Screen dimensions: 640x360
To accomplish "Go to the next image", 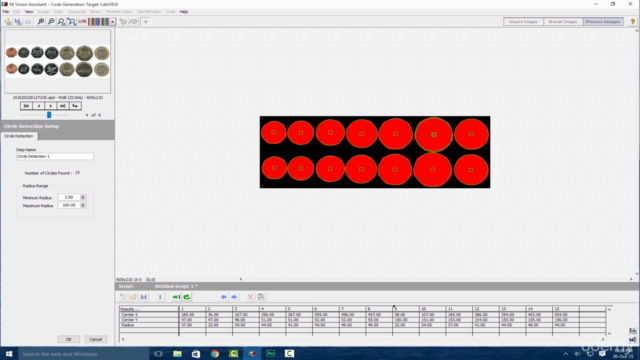I will [x=51, y=106].
